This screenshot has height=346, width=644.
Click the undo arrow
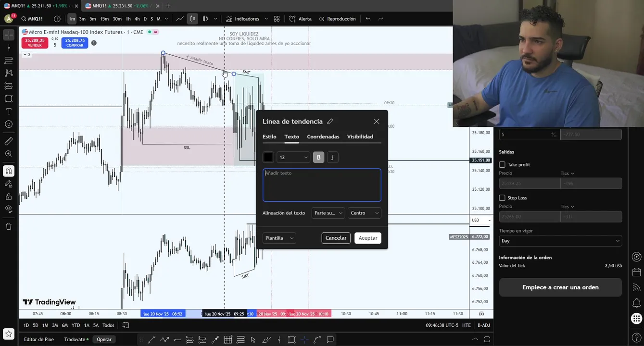[x=368, y=19]
